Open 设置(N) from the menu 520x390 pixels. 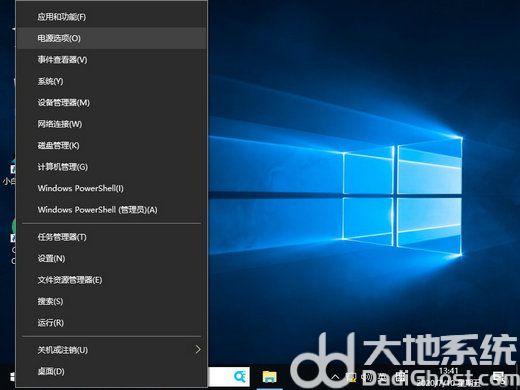pos(112,258)
